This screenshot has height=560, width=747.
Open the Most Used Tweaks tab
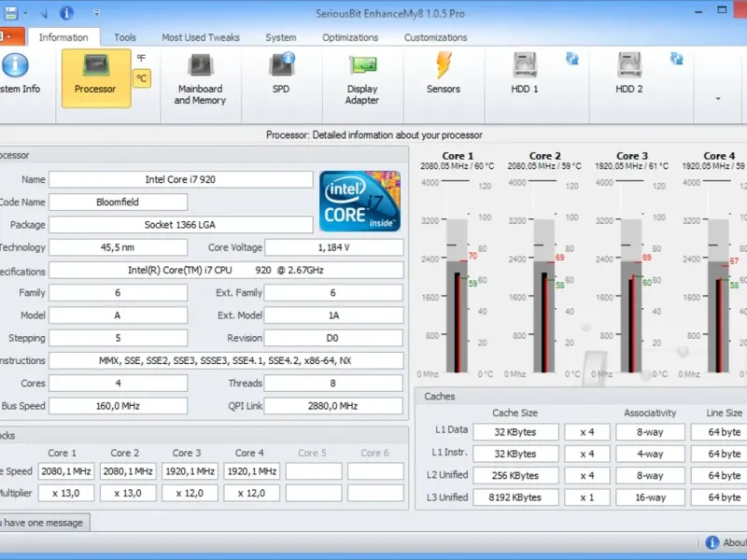201,37
